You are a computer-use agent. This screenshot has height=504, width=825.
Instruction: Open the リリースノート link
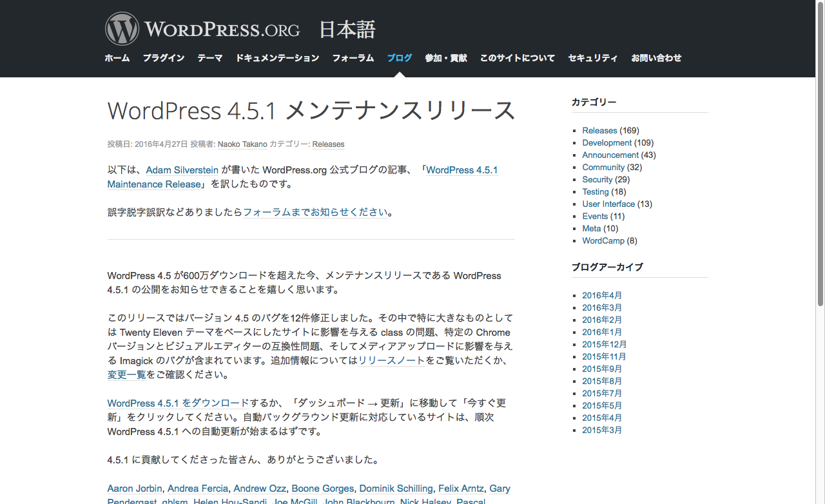click(392, 360)
